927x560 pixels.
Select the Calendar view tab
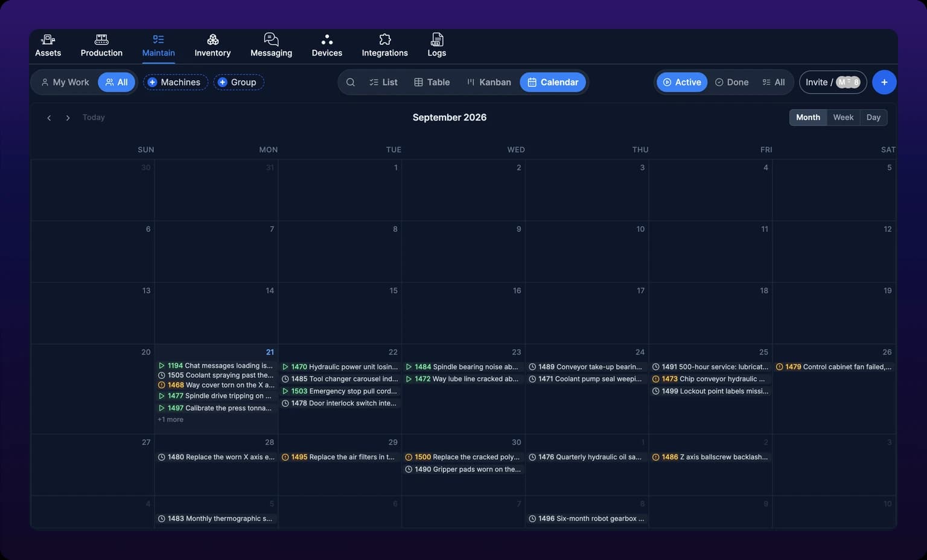click(553, 82)
